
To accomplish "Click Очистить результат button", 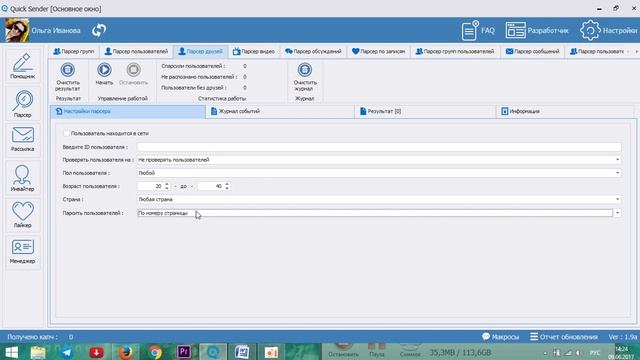I will (68, 77).
